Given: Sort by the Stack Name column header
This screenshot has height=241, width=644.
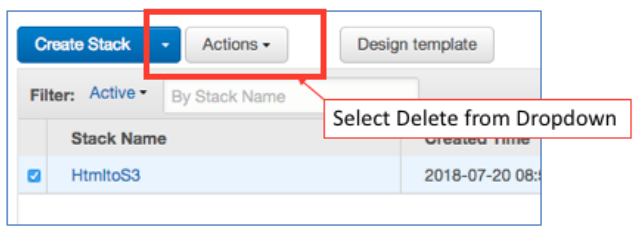Looking at the screenshot, I should click(x=118, y=139).
